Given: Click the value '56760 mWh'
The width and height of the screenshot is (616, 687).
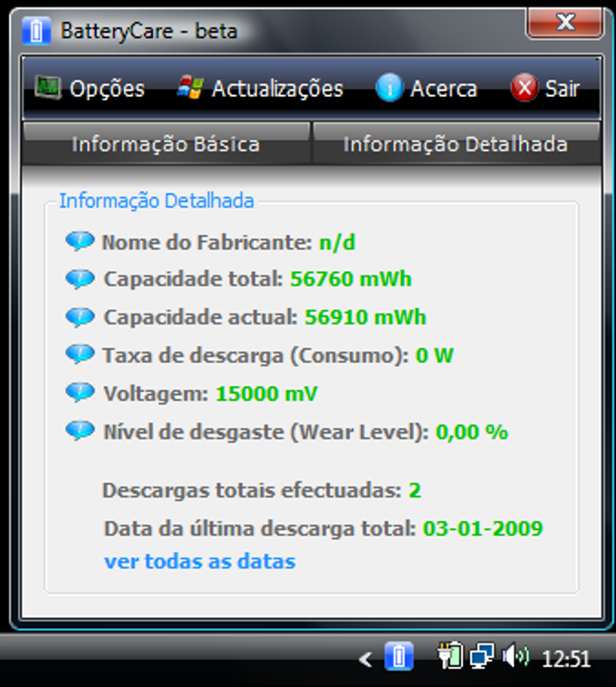Looking at the screenshot, I should (351, 278).
